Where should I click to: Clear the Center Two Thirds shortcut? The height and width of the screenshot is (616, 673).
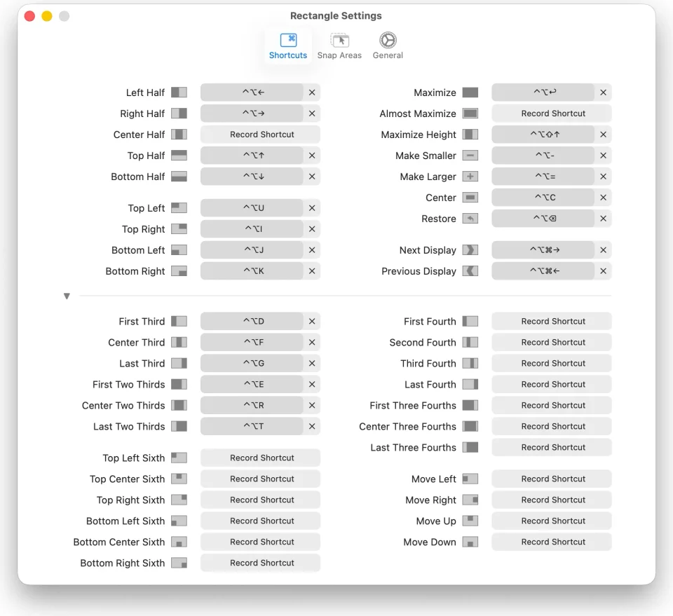[x=312, y=405]
